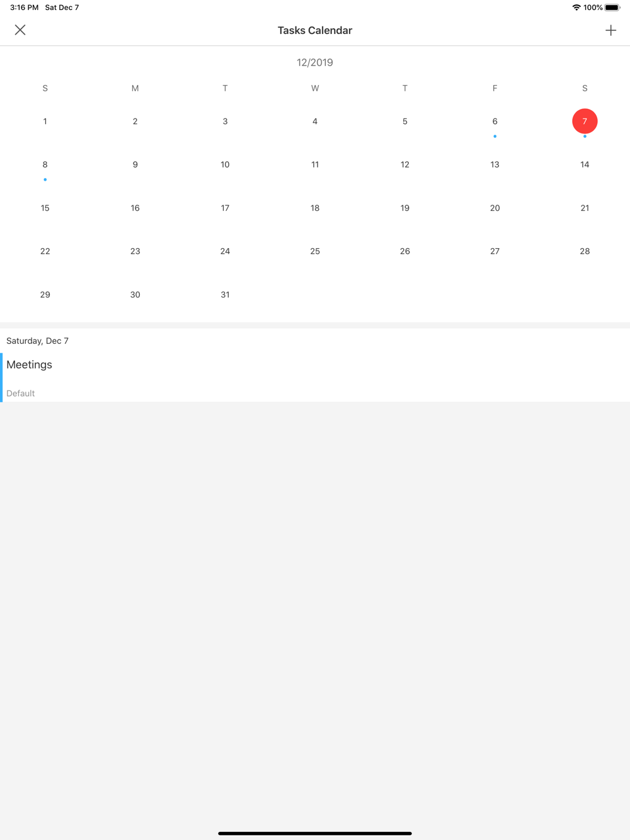Tap the Wi-Fi status icon
Image resolution: width=630 pixels, height=840 pixels.
tap(576, 8)
